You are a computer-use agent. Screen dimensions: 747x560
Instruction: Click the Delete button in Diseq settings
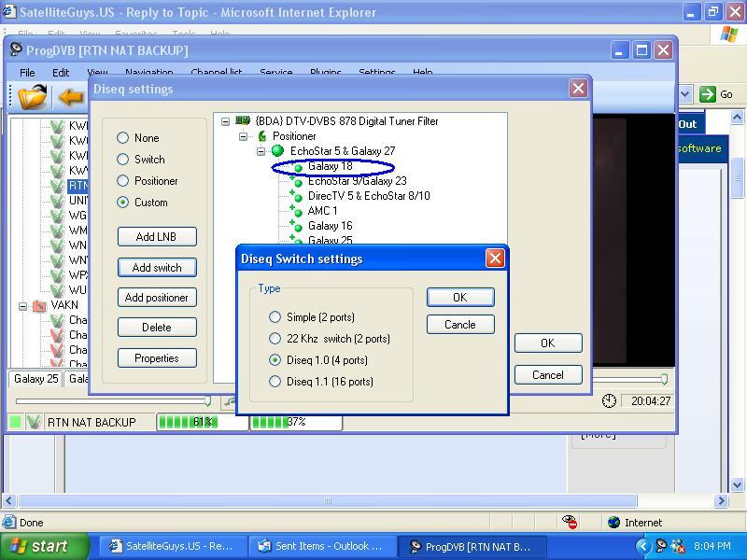coord(157,328)
